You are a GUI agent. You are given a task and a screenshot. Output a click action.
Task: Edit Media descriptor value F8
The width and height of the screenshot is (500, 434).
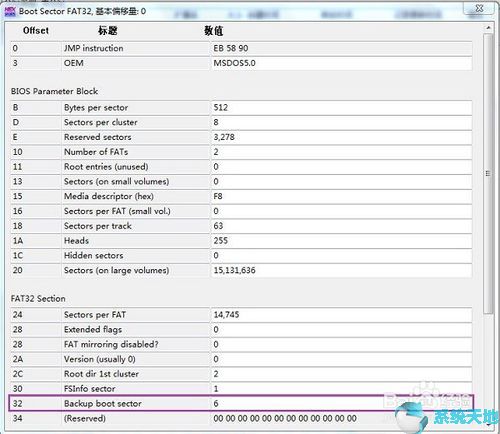[342, 196]
